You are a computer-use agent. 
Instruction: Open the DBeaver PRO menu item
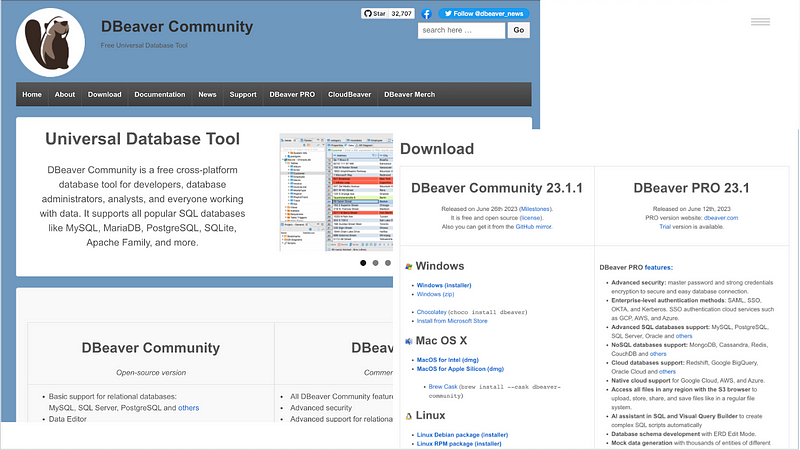tap(292, 94)
